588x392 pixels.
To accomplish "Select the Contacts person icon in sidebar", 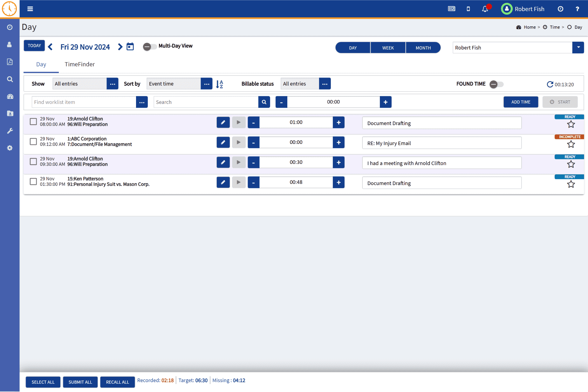I will click(10, 44).
